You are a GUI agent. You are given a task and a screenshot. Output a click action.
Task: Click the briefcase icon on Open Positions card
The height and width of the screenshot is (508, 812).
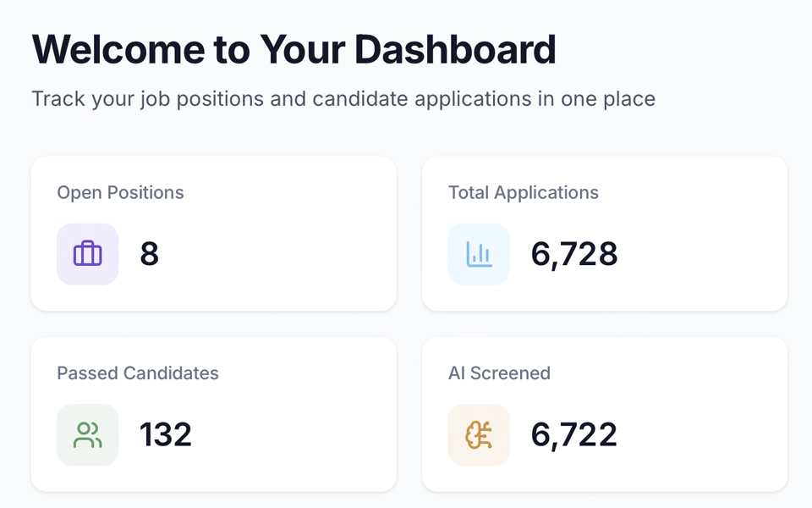(x=87, y=254)
